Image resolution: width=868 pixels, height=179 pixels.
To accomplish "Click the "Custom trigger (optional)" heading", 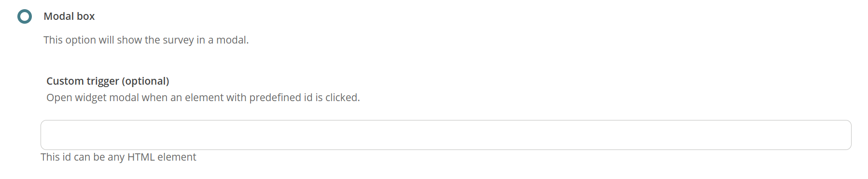I will [108, 81].
